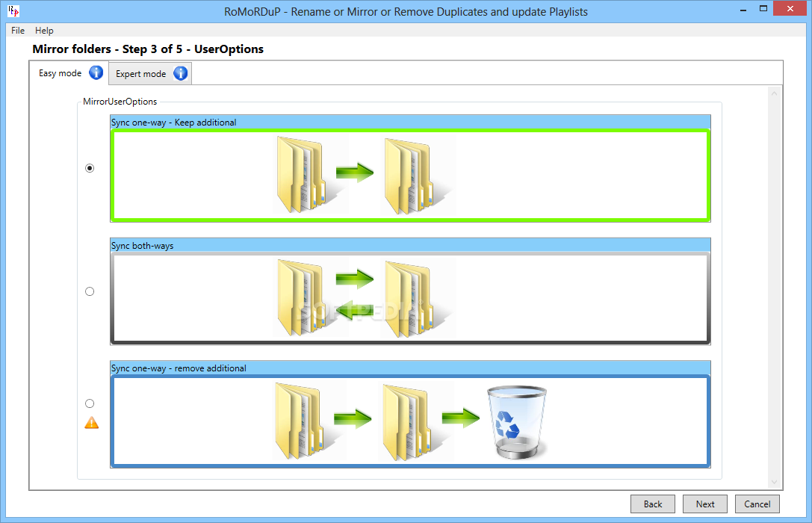Image resolution: width=812 pixels, height=523 pixels.
Task: Maximize the RoMoRDuP window
Action: [x=763, y=9]
